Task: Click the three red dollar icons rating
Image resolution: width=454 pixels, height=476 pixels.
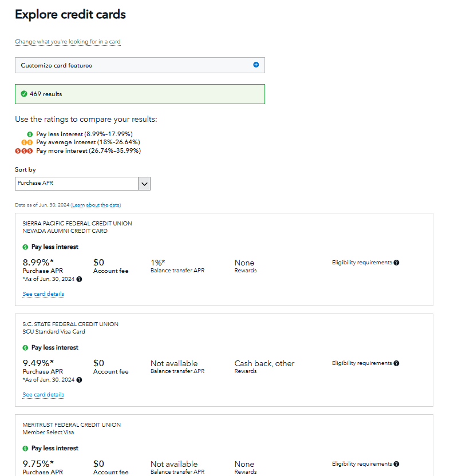Action: click(25, 151)
